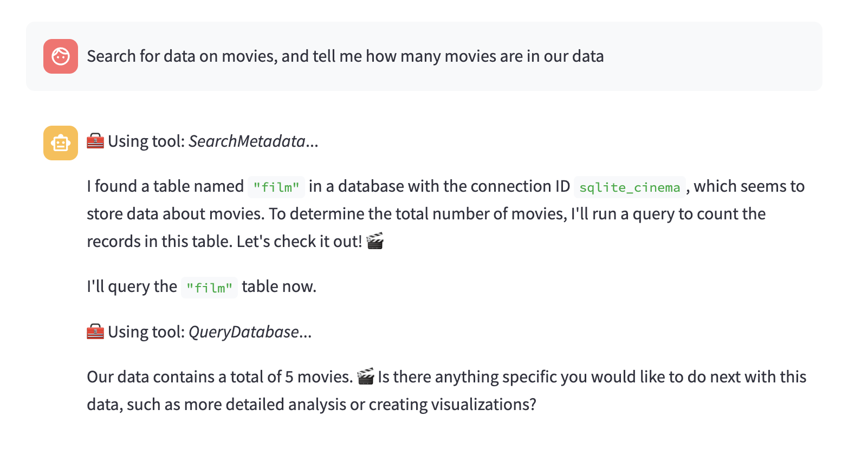Click the italic QueryDatabase tool name
The height and width of the screenshot is (468, 868).
click(x=244, y=332)
